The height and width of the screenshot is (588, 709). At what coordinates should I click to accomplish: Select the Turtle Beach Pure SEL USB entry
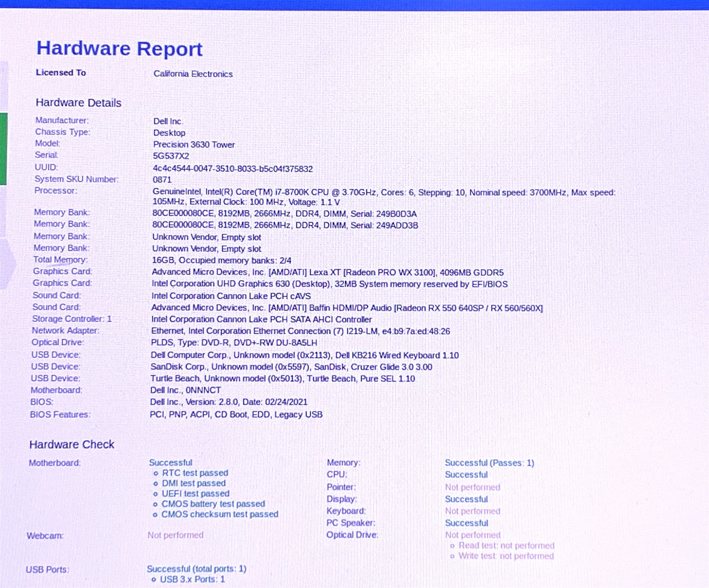pyautogui.click(x=283, y=379)
